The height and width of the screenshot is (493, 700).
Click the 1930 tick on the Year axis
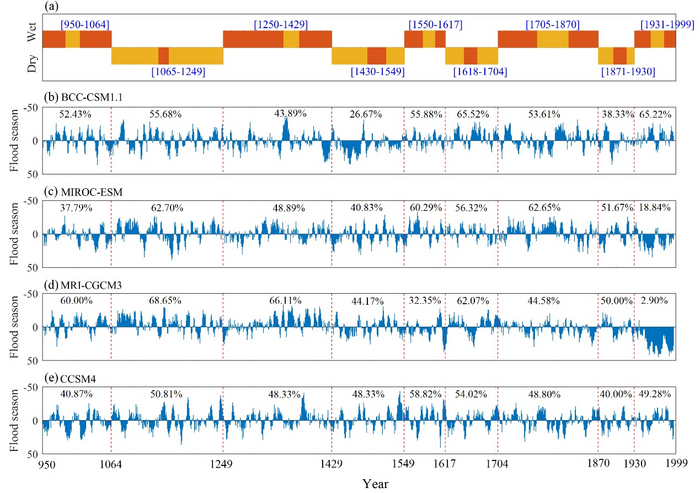pos(634,464)
